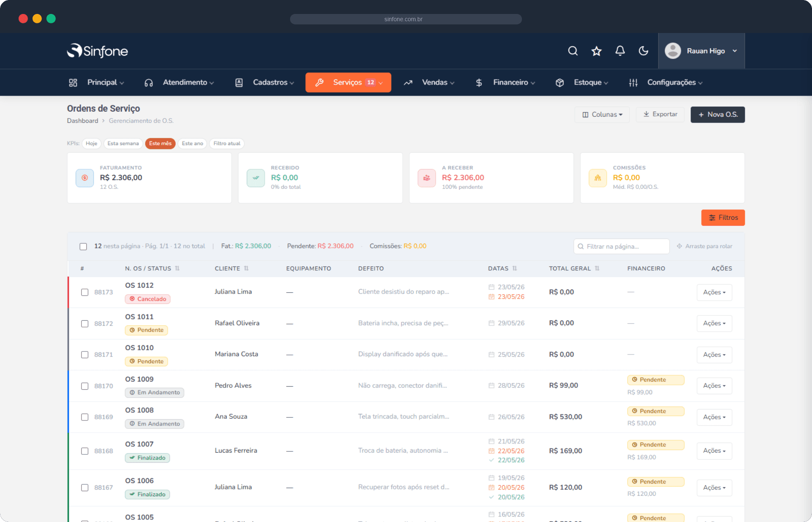Open the Atendimento menu
This screenshot has width=812, height=522.
[x=179, y=82]
